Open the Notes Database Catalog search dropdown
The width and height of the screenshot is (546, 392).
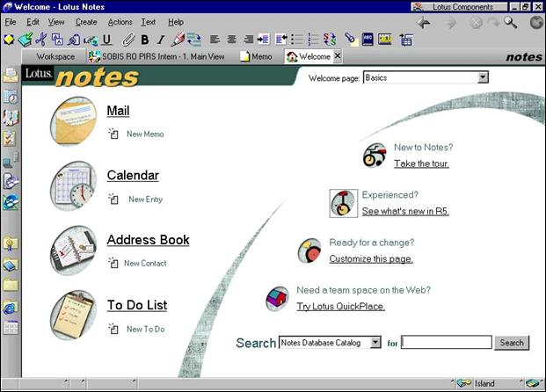(x=375, y=343)
